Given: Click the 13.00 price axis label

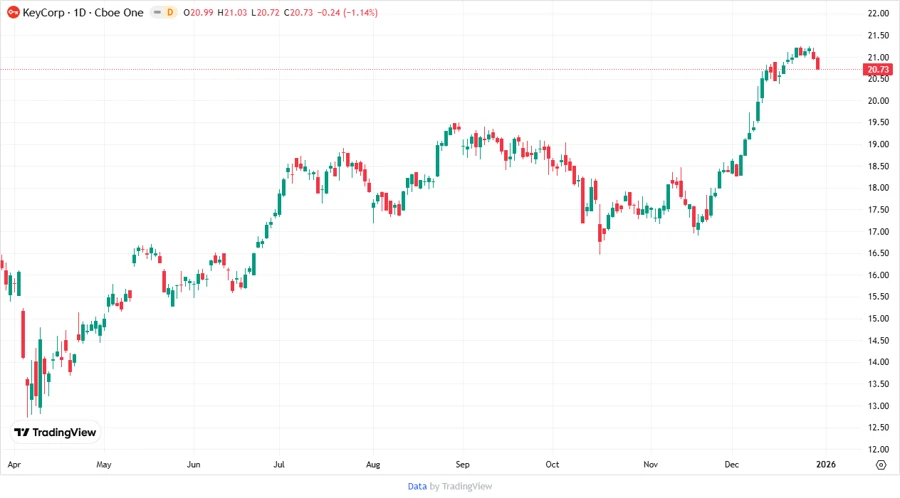Looking at the screenshot, I should (x=878, y=406).
